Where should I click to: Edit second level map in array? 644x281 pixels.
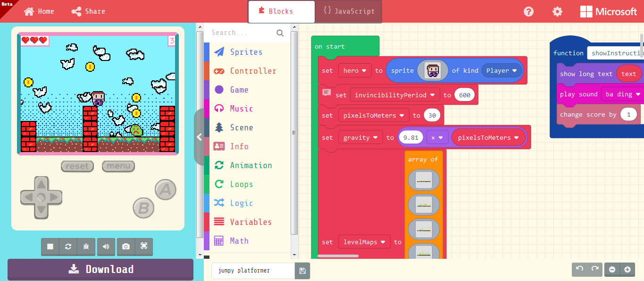424,204
